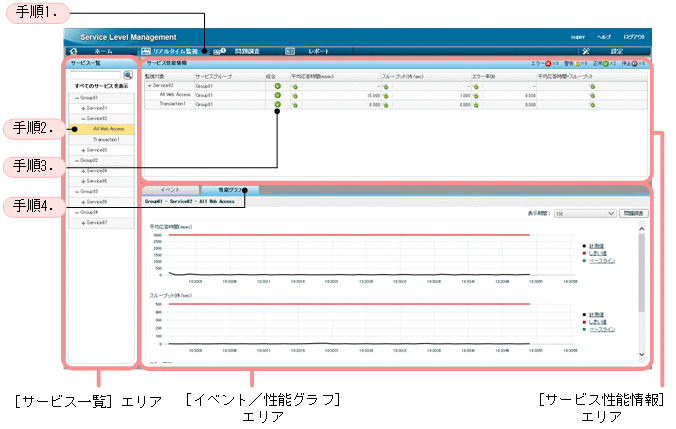The width and height of the screenshot is (676, 429).
Task: Click the service search input field
Action: click(x=95, y=75)
